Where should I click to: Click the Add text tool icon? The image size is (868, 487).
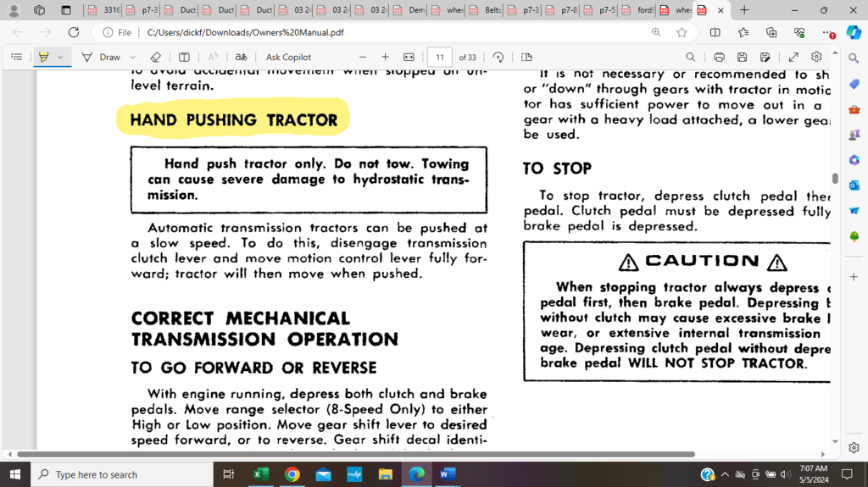[184, 57]
